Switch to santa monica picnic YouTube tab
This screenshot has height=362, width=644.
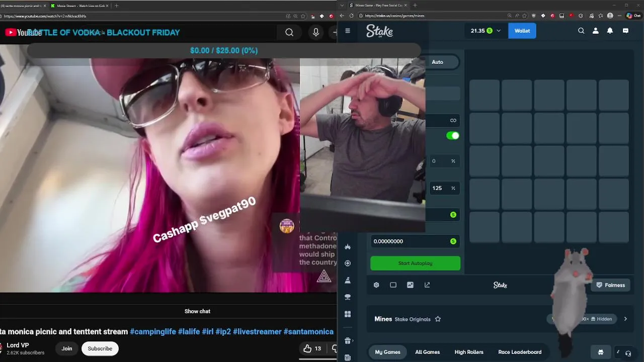(23, 6)
